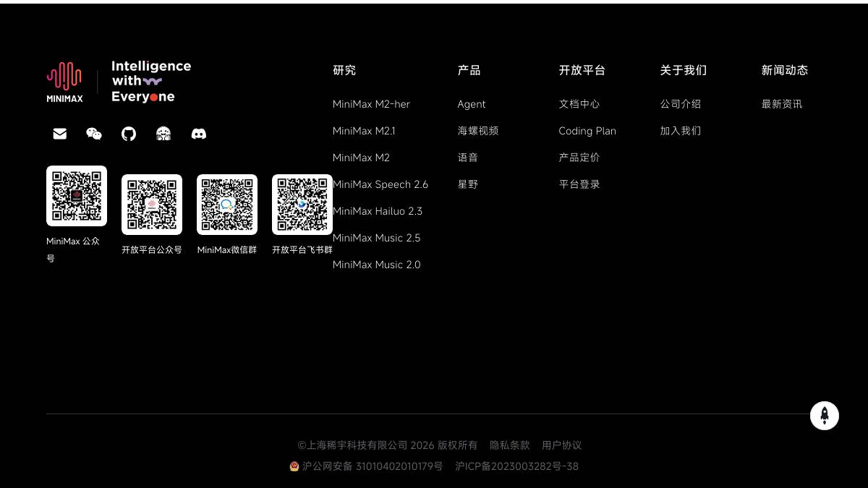The image size is (868, 488).
Task: Click the 用户协议 footer link
Action: pyautogui.click(x=561, y=445)
